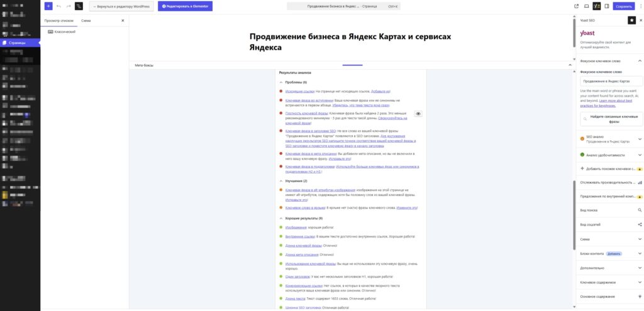Open Вид соцсетей share icon

tap(640, 224)
